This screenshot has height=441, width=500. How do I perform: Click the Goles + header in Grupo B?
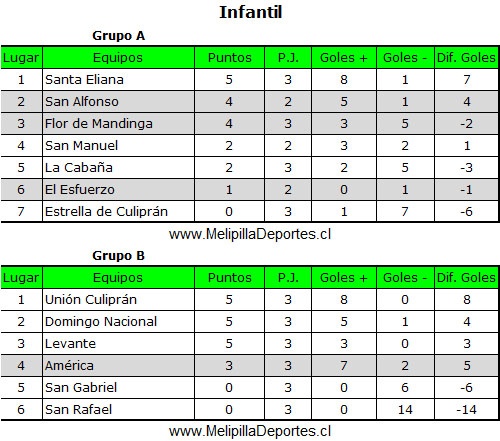click(344, 278)
